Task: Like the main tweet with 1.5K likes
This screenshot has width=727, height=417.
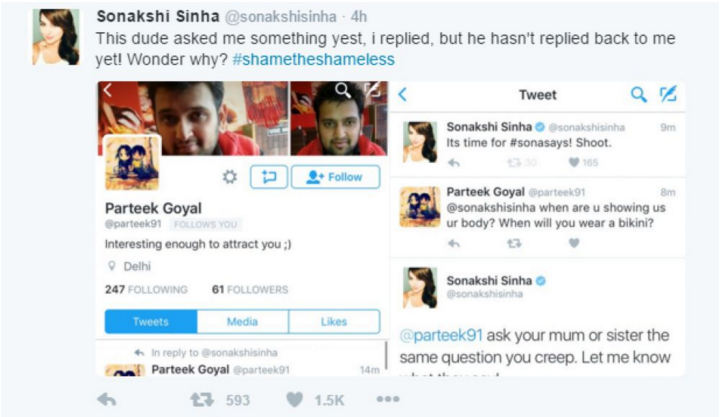Action: pos(294,399)
